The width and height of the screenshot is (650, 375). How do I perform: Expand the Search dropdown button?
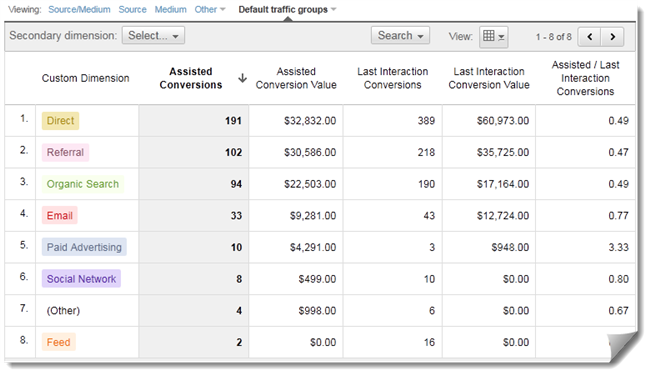[400, 36]
